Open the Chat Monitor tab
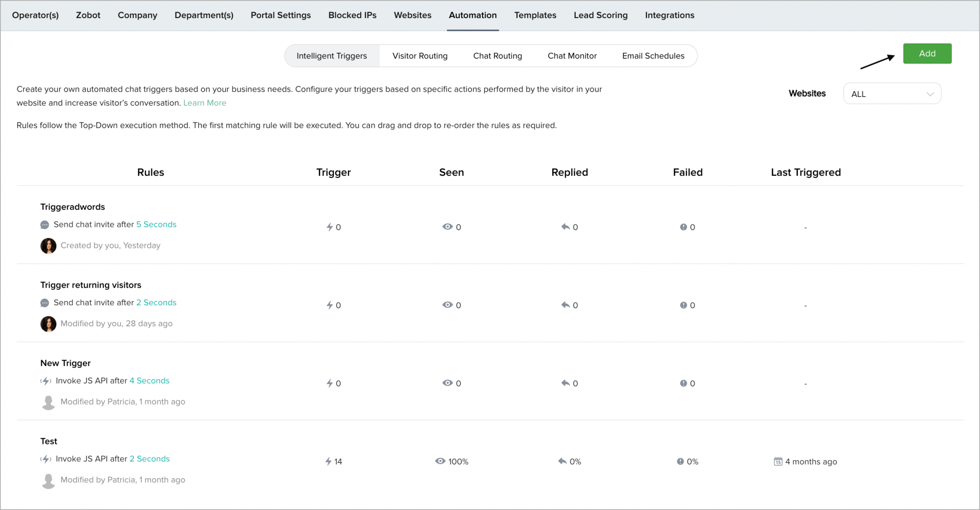 [x=572, y=56]
